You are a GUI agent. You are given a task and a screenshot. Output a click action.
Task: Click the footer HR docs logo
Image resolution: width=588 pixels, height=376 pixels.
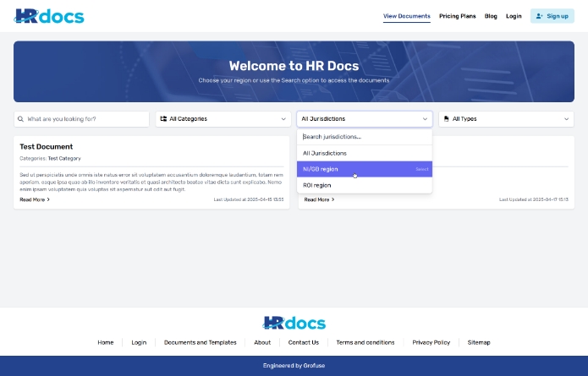click(294, 323)
